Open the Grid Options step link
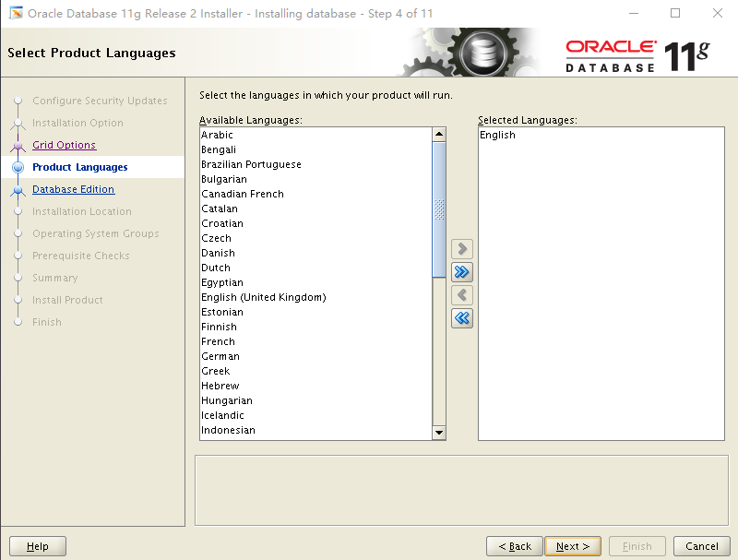The width and height of the screenshot is (738, 560). click(x=64, y=145)
